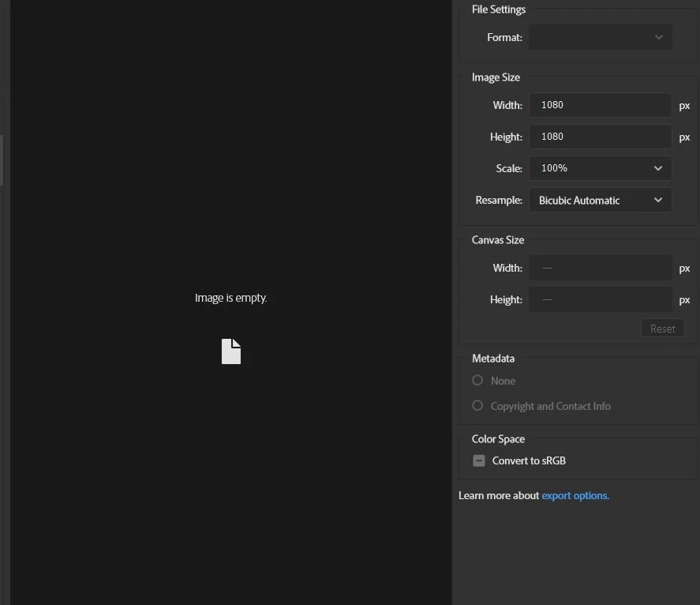Click the empty document icon in preview
The height and width of the screenshot is (605, 700).
[x=231, y=351]
